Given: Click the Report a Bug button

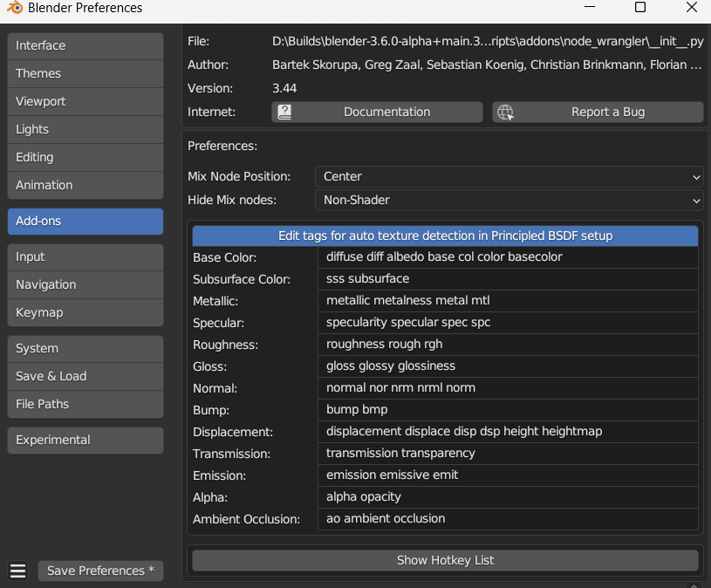Looking at the screenshot, I should [x=597, y=112].
